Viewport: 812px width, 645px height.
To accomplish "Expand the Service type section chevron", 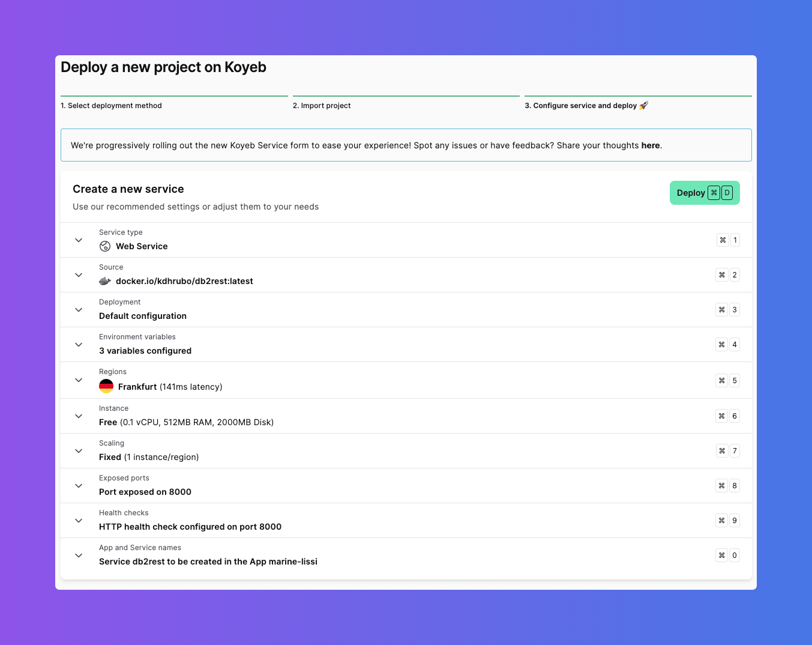I will (79, 240).
